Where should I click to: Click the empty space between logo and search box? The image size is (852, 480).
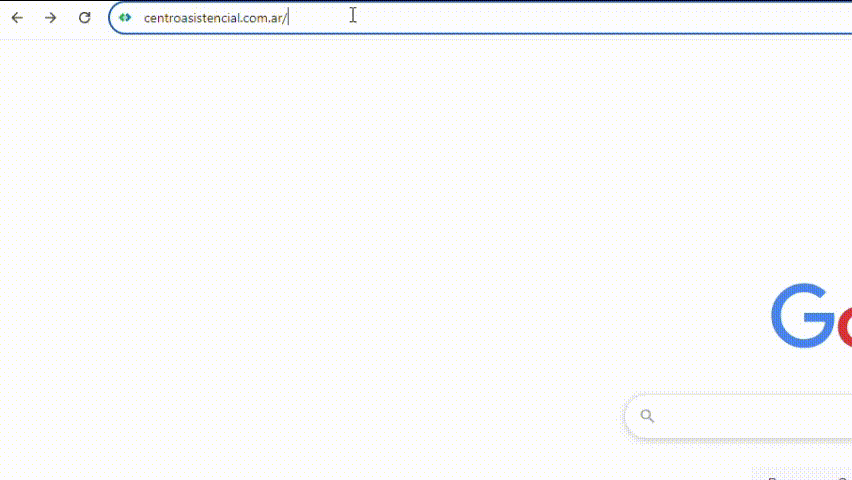(780, 372)
